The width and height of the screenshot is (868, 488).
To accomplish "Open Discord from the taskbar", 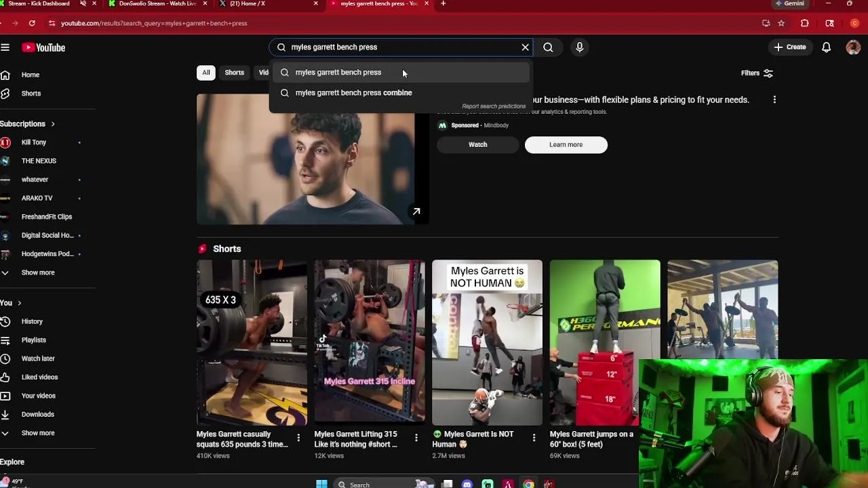I will pos(467,484).
